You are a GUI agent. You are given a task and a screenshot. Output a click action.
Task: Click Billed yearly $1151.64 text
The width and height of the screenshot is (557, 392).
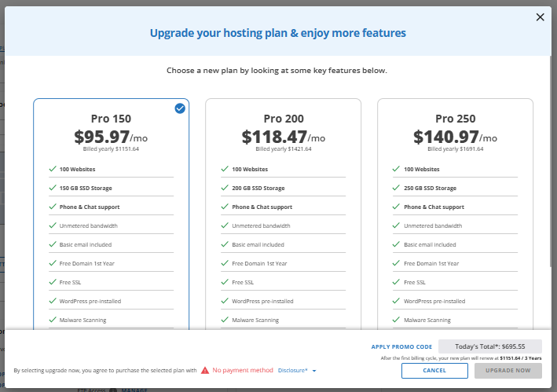[111, 148]
